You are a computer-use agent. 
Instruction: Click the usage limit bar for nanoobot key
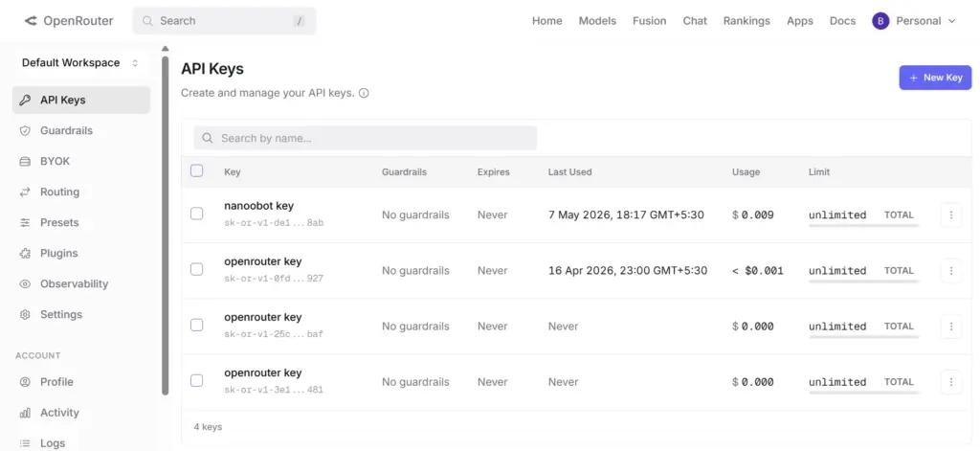click(864, 225)
